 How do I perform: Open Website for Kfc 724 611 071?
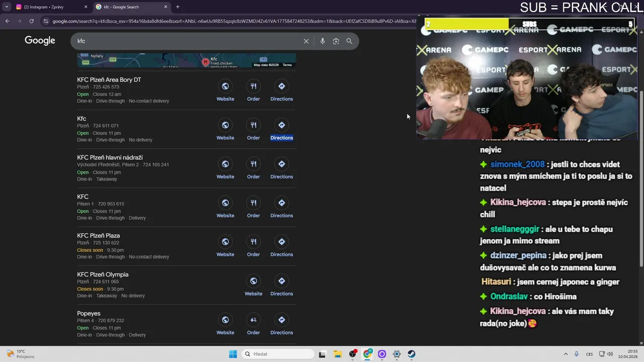[x=225, y=130]
